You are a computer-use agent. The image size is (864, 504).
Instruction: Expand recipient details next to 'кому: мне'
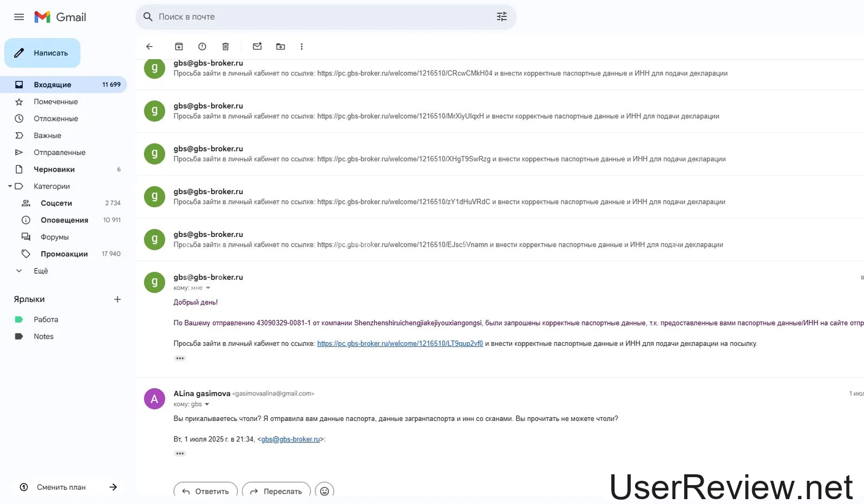pos(208,288)
